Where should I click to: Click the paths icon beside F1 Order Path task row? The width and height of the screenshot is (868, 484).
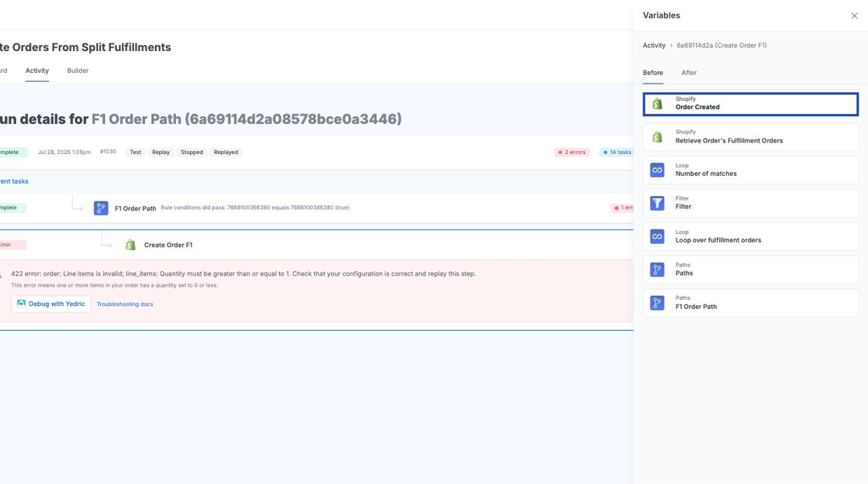coord(101,208)
